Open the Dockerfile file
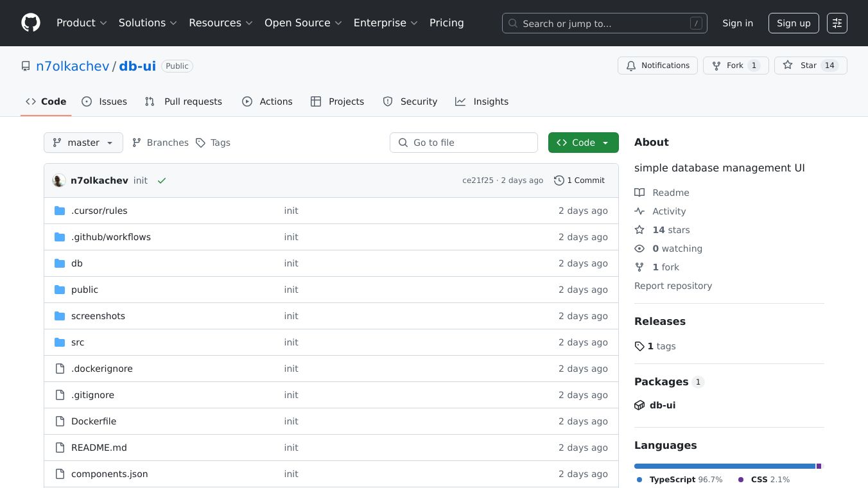The height and width of the screenshot is (488, 868). 94,421
